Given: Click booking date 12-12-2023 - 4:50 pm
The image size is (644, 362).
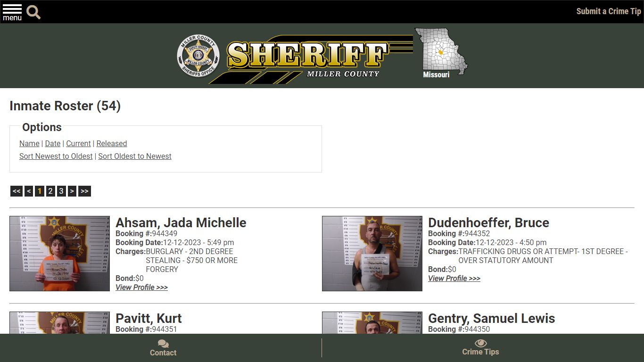Looking at the screenshot, I should click(511, 242).
